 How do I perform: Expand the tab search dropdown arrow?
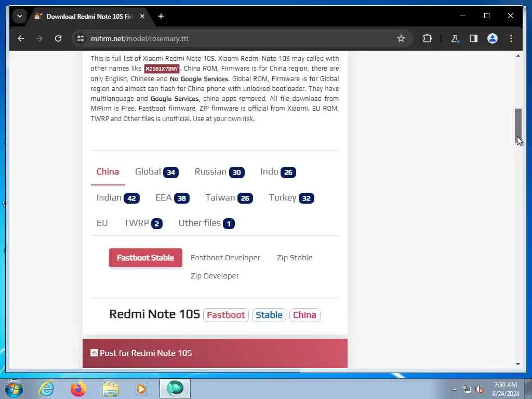tap(20, 16)
